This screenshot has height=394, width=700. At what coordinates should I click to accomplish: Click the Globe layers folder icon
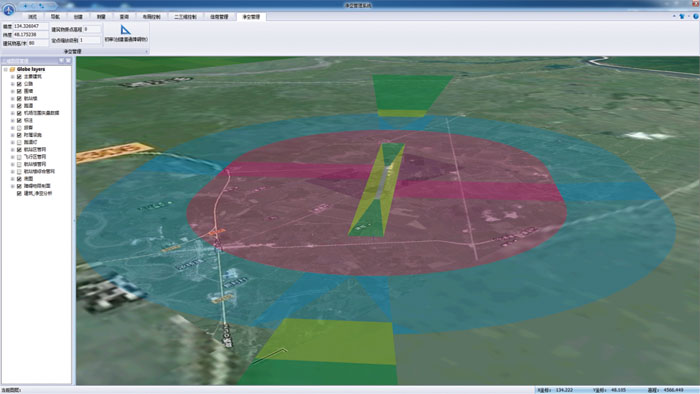[12, 69]
